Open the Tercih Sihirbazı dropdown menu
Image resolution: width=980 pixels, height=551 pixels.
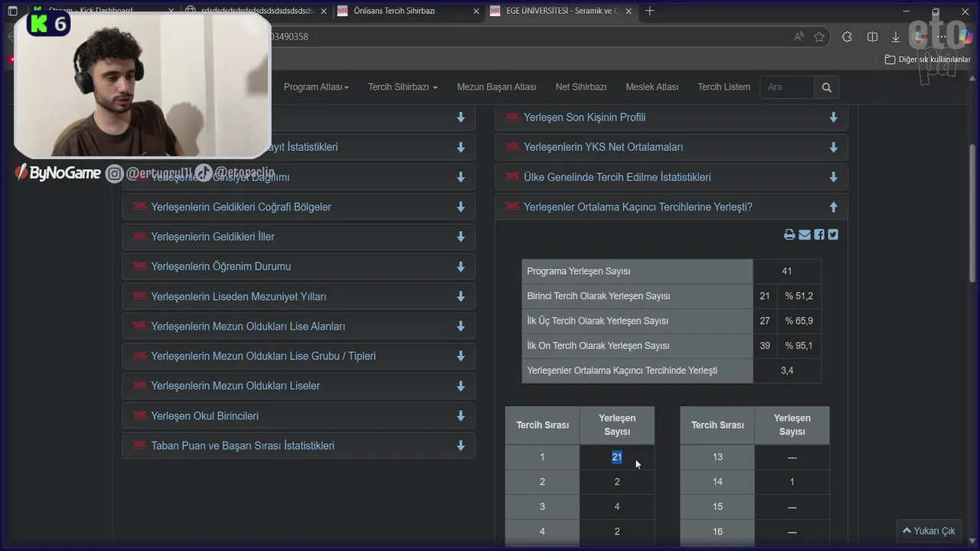tap(403, 87)
